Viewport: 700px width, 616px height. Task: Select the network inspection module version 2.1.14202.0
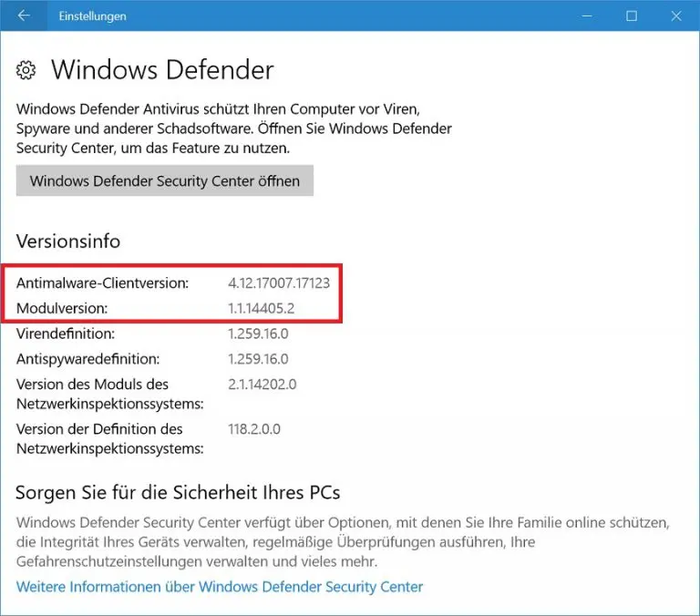coord(263,385)
